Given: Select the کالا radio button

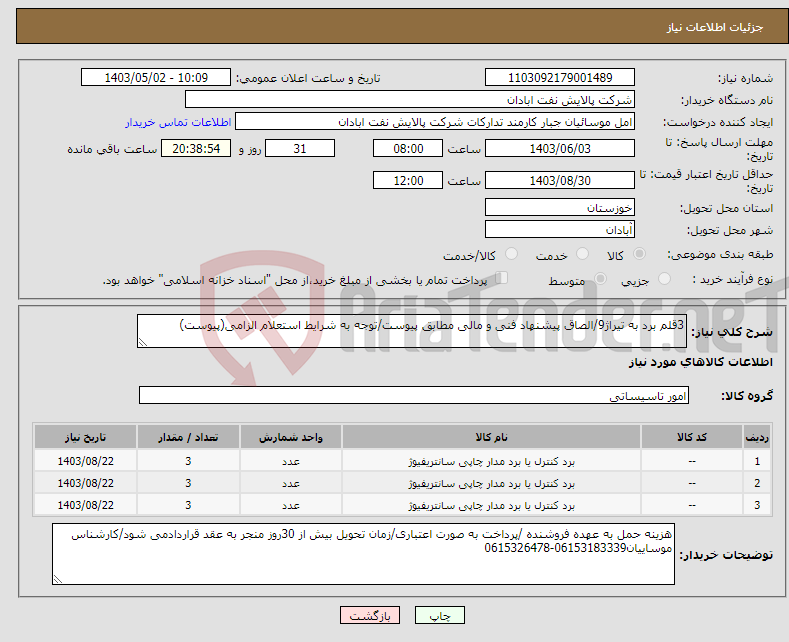Looking at the screenshot, I should pyautogui.click(x=639, y=254).
